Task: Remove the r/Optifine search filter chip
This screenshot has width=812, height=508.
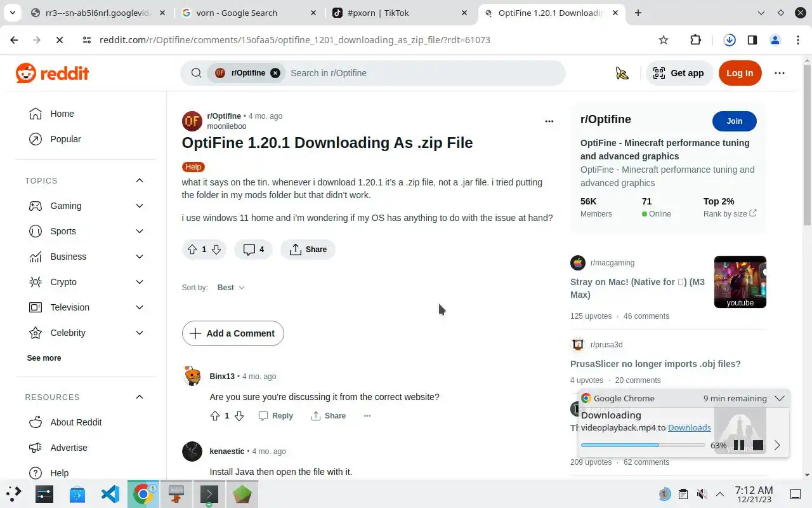Action: tap(275, 73)
